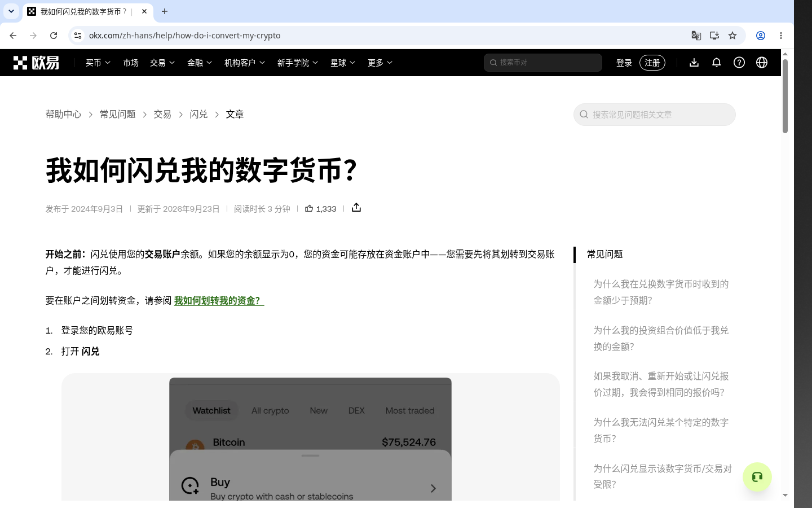The image size is (812, 508).
Task: Expand the 星球 dropdown menu
Action: coord(343,63)
